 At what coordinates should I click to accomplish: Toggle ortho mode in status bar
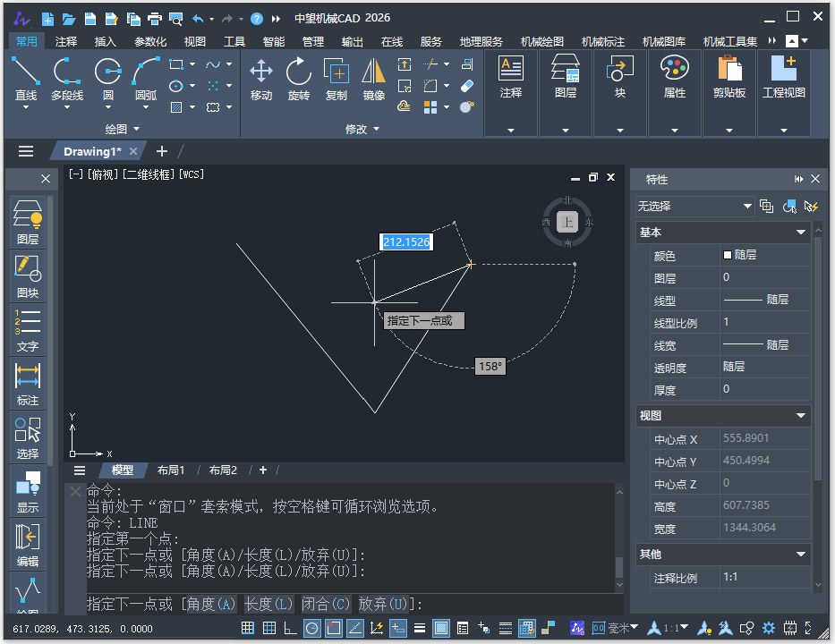290,628
